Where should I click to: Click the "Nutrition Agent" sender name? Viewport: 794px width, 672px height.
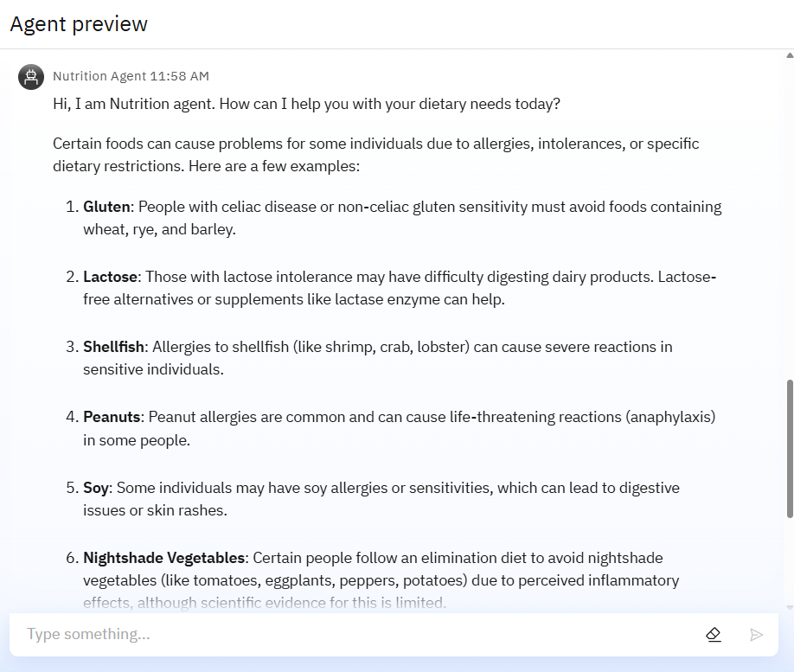[x=99, y=76]
